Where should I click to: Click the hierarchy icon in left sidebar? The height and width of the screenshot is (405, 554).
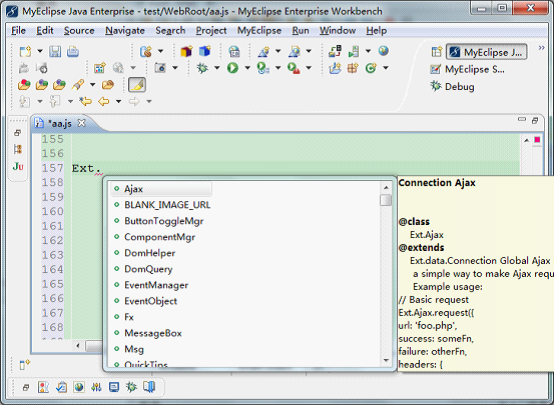pos(18,149)
